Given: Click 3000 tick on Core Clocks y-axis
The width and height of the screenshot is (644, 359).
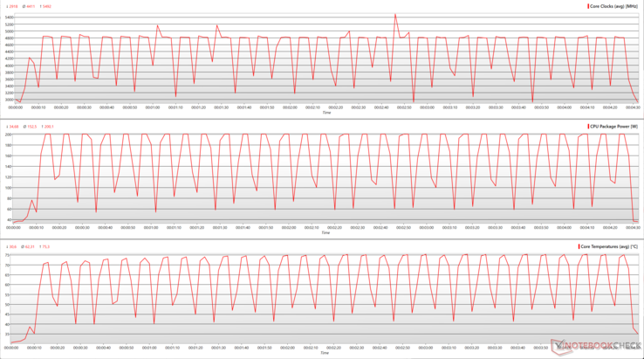Looking at the screenshot, I should coord(9,100).
